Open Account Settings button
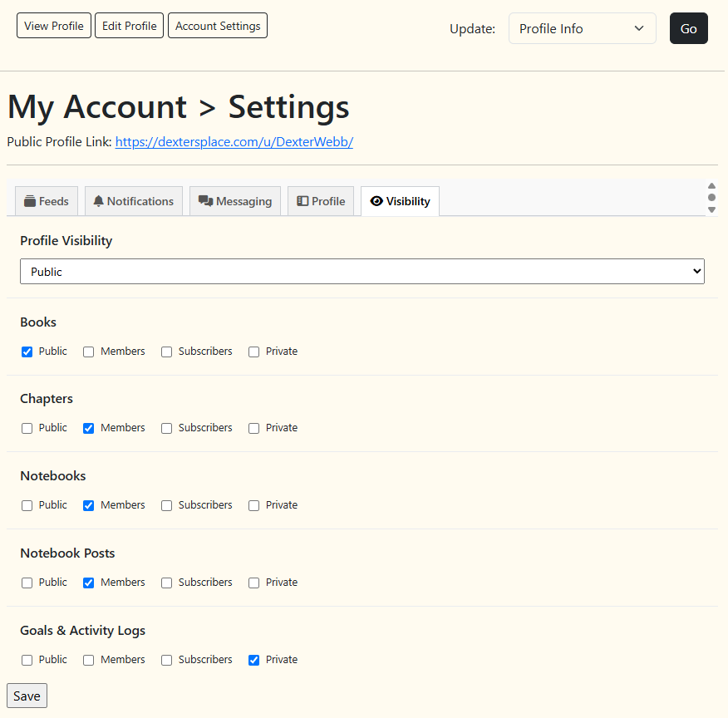This screenshot has height=718, width=728. click(218, 26)
